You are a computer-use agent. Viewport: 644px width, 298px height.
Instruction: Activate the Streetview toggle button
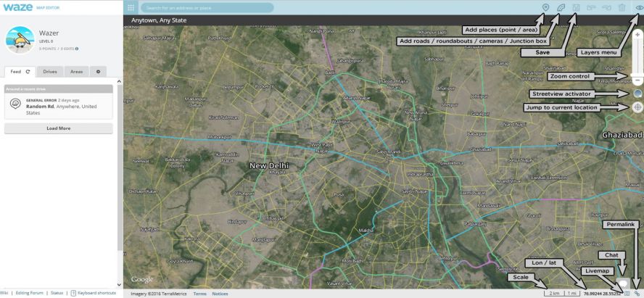pos(637,94)
